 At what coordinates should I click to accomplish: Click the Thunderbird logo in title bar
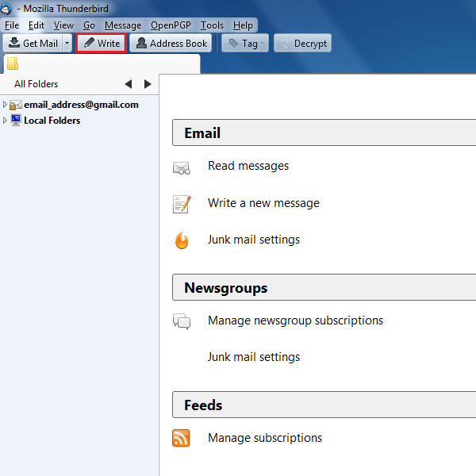coord(6,9)
